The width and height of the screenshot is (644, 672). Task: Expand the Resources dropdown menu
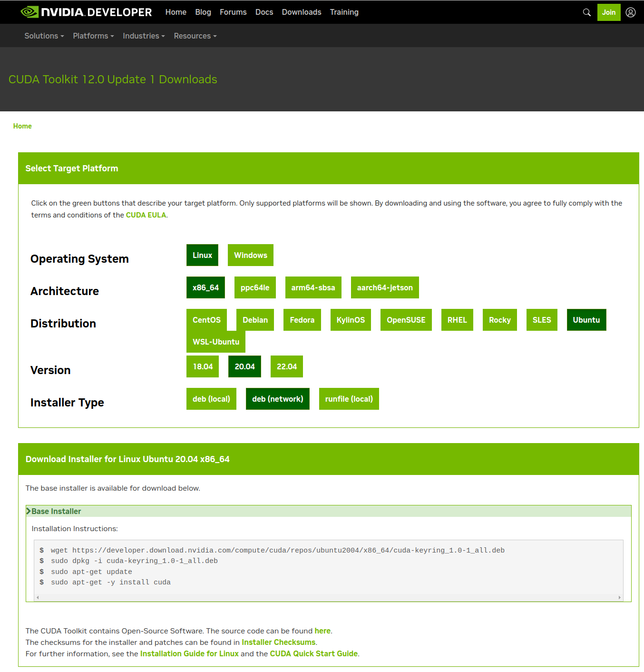(195, 36)
